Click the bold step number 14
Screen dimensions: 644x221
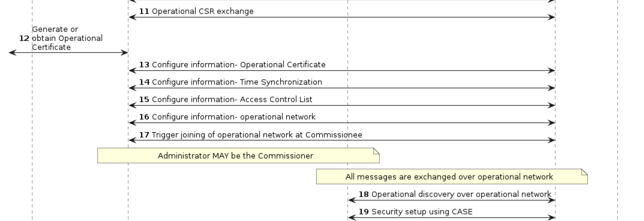click(144, 82)
